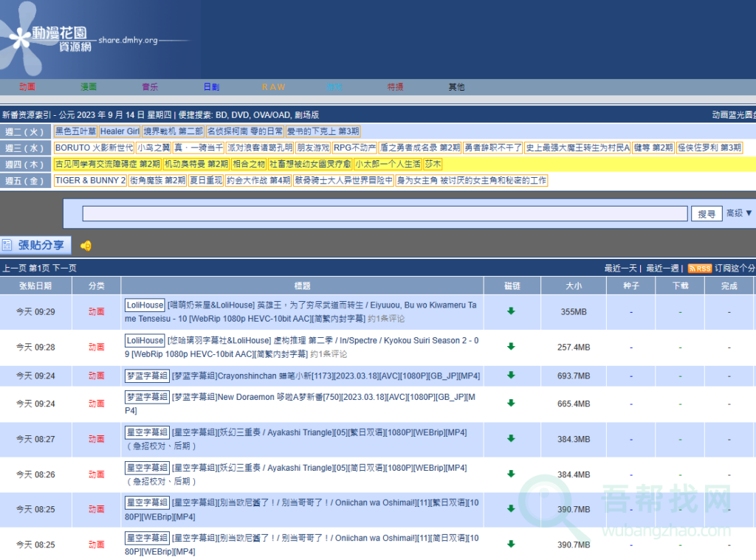
Task: Click the magnet arrow for the 355MB torrent
Action: pyautogui.click(x=511, y=311)
